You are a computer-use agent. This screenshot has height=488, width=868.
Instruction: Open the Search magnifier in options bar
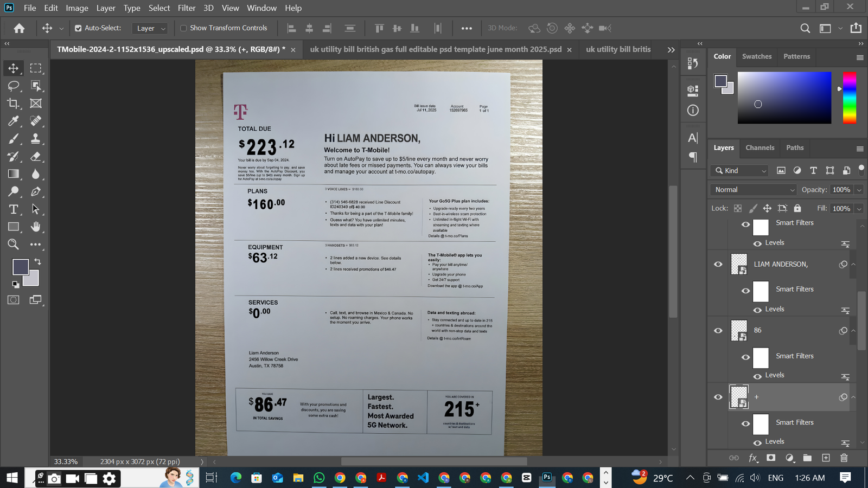click(806, 28)
